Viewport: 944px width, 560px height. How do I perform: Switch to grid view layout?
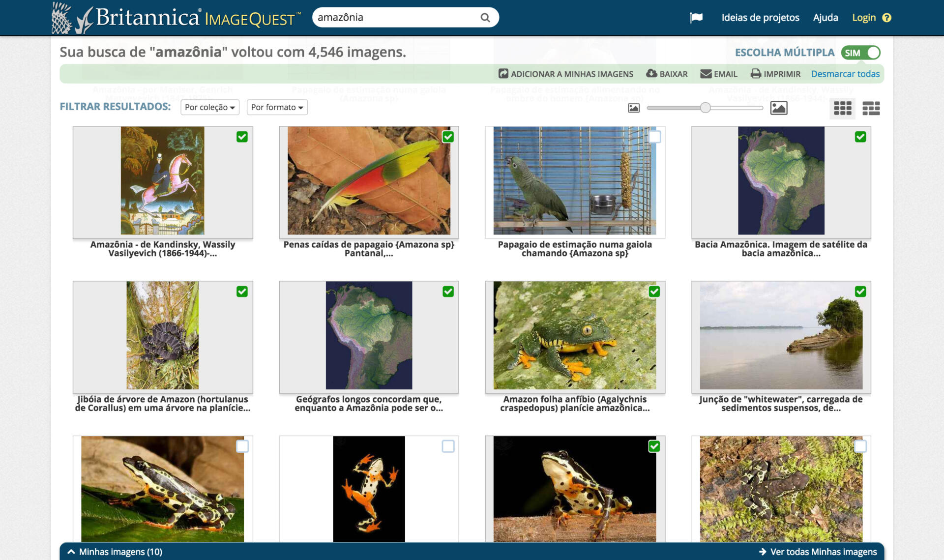(x=842, y=108)
